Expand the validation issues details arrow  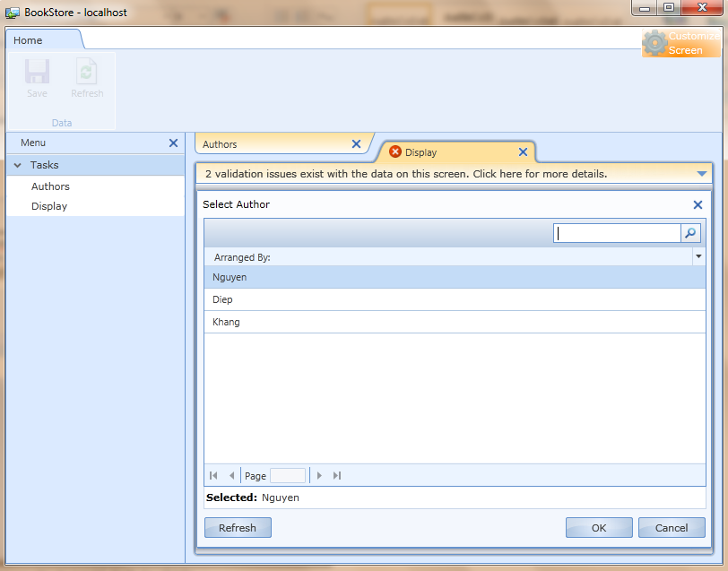(701, 174)
